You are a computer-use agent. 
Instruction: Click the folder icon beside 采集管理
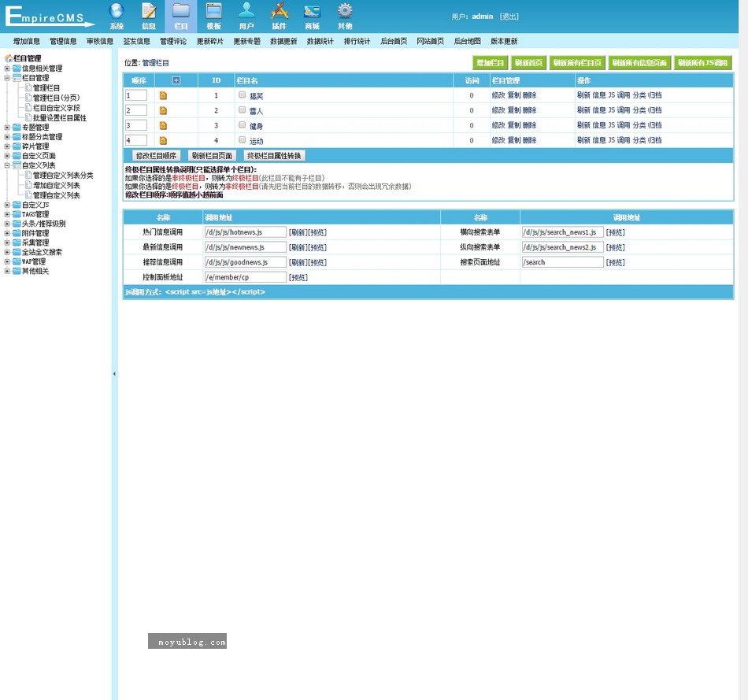coord(17,243)
